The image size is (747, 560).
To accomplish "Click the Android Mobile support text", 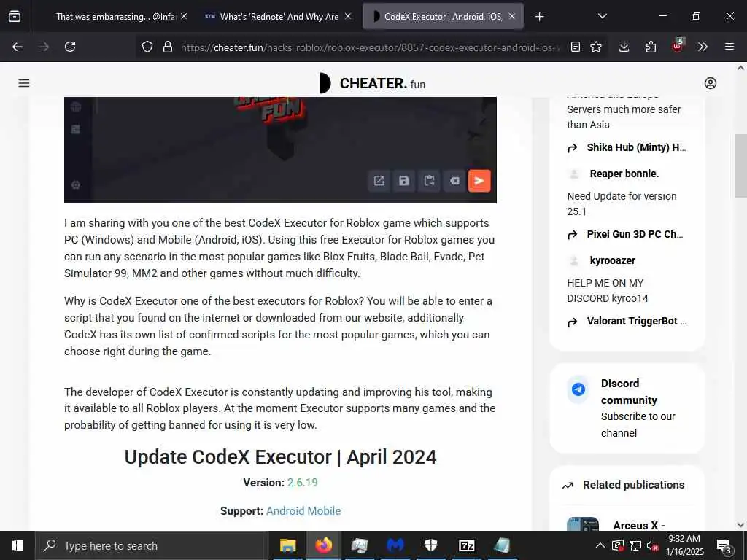I will (x=303, y=511).
